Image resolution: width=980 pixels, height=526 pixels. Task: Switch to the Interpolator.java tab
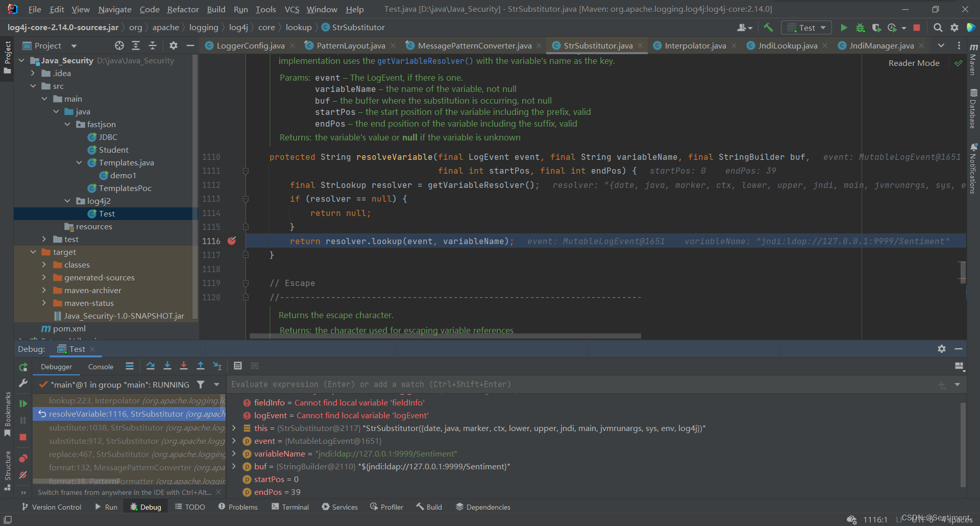(695, 45)
